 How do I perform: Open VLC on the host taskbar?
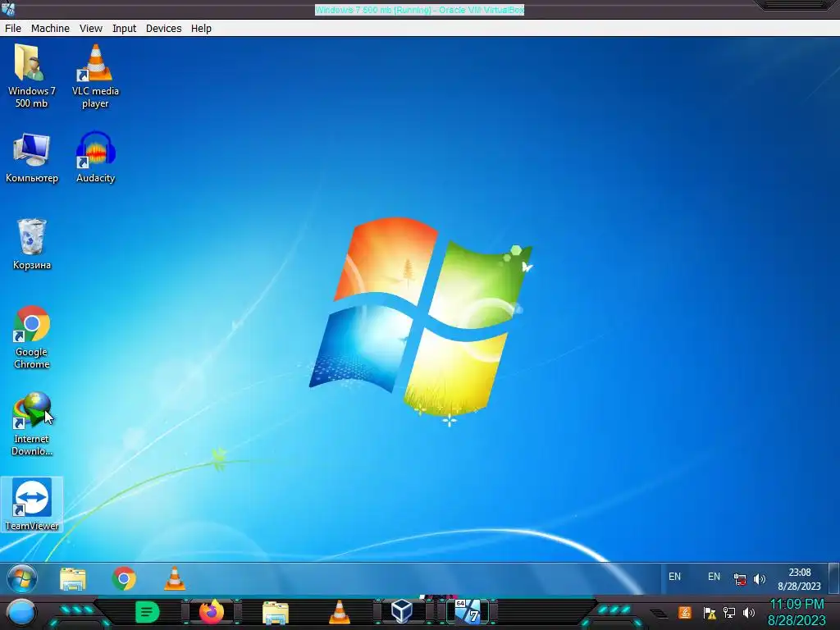pos(339,612)
